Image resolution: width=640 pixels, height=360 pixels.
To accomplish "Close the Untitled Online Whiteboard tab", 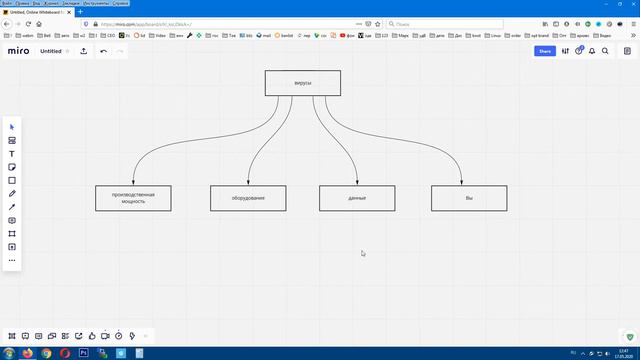I will click(x=69, y=12).
